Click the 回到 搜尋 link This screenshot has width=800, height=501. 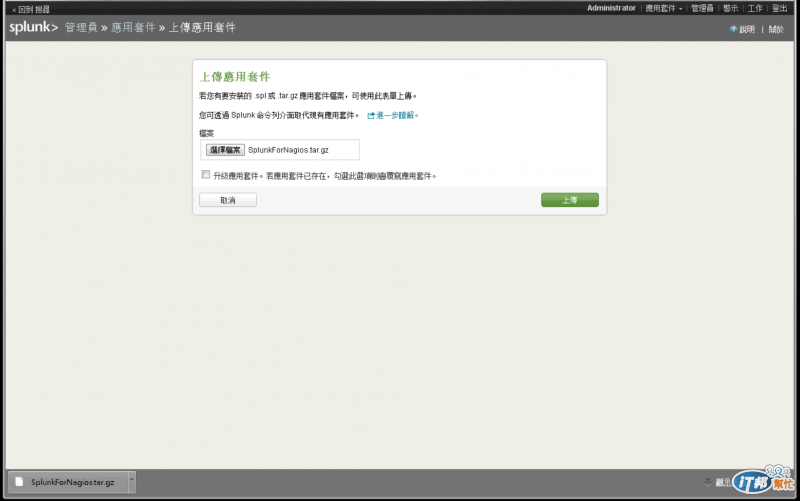point(31,9)
